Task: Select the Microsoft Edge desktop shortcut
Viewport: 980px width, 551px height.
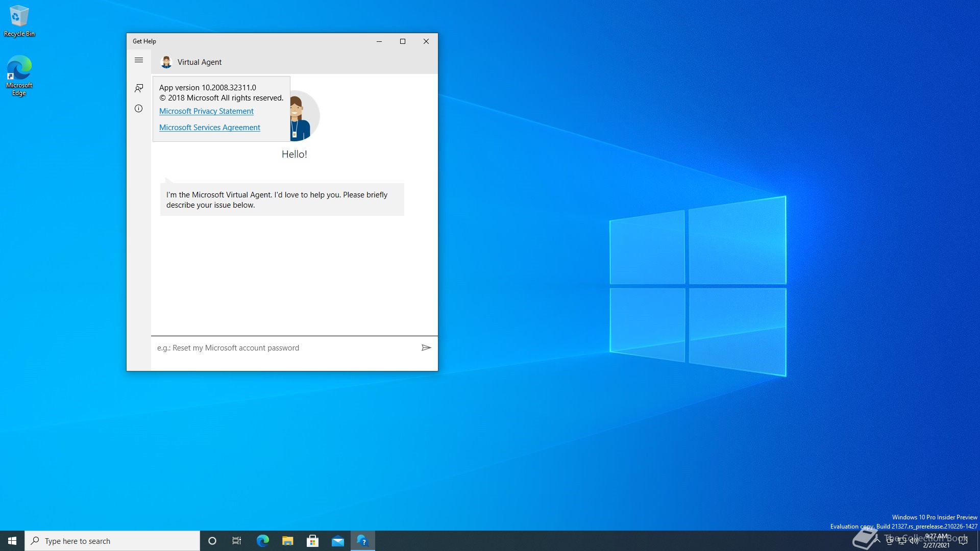Action: point(19,76)
